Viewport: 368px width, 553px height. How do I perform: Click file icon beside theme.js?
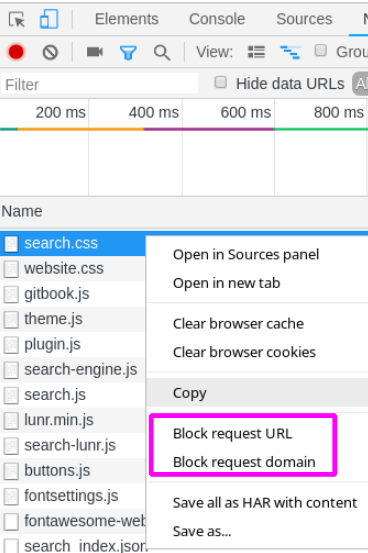(11, 320)
